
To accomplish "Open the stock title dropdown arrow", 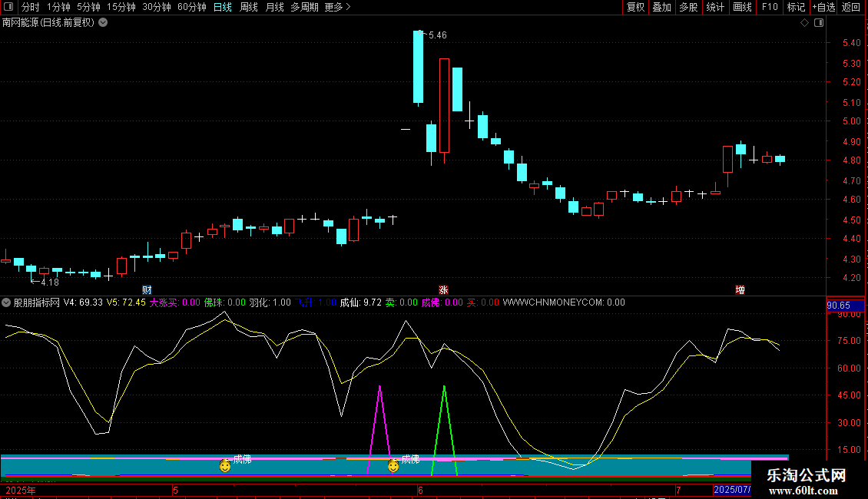I will pyautogui.click(x=103, y=23).
